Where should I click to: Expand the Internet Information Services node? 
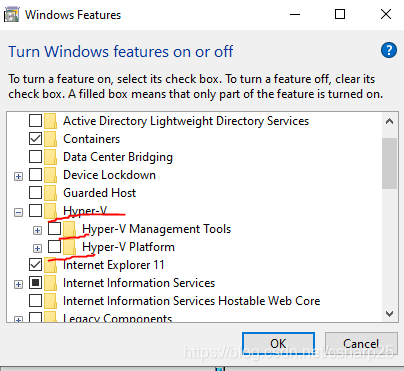point(18,284)
